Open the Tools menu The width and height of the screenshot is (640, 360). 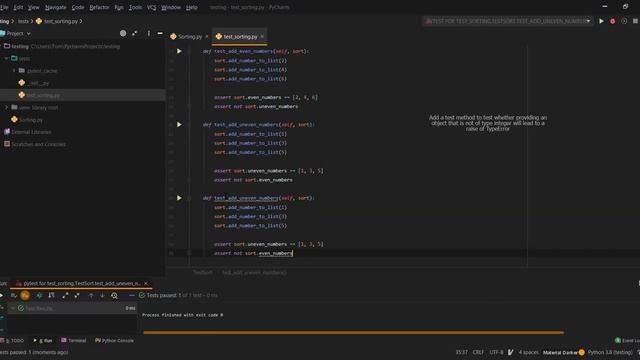pos(135,7)
